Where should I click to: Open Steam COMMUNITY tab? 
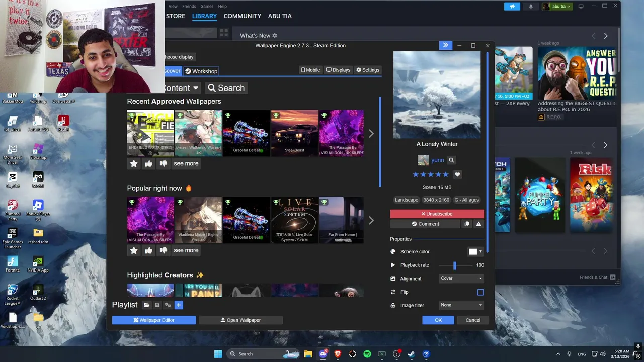pos(243,16)
